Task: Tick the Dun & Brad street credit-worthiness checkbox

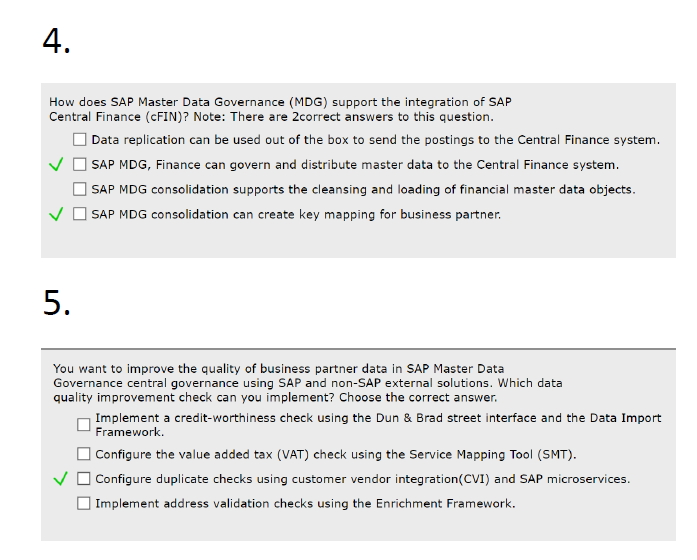Action: pos(84,425)
